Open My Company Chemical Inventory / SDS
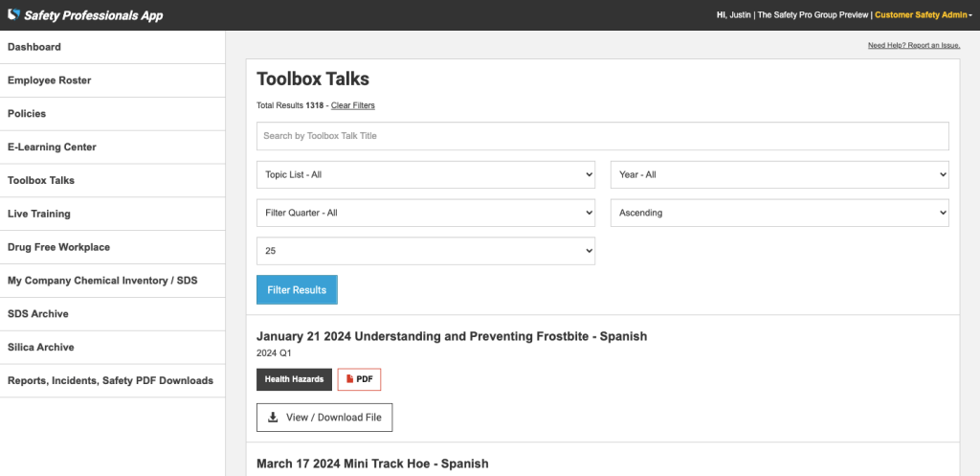 click(113, 281)
